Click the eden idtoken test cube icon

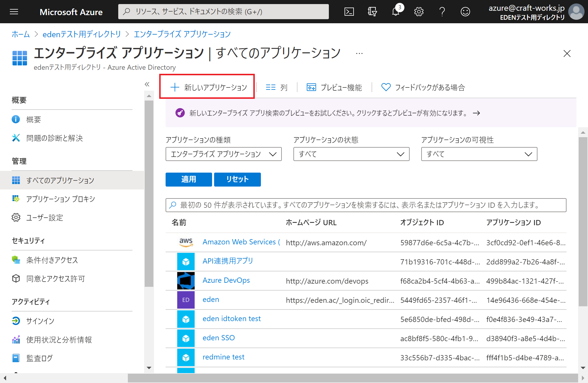point(186,319)
